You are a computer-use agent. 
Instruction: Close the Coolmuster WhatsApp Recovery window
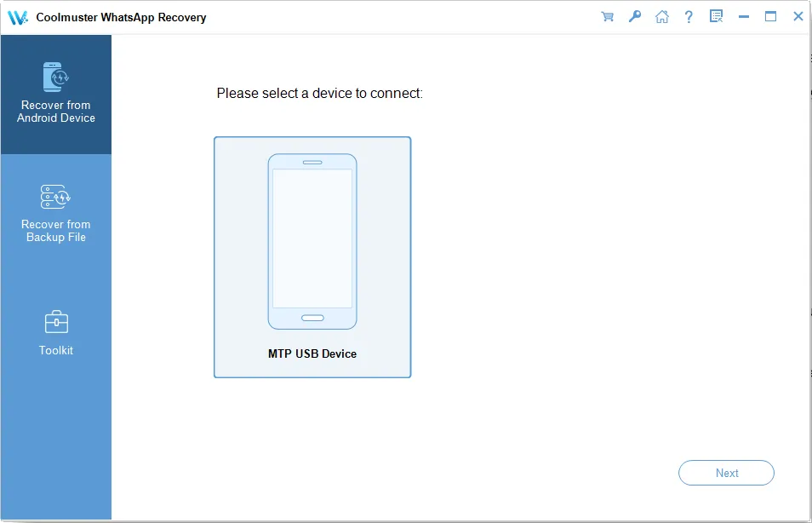pos(798,17)
